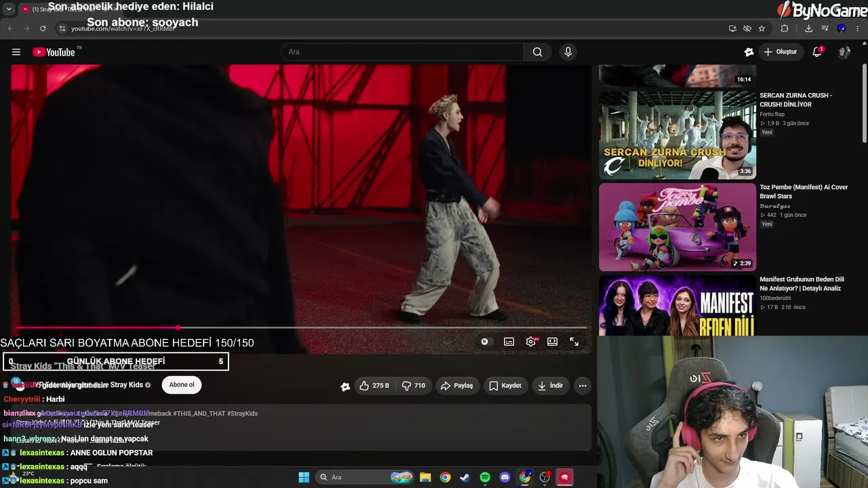Open the three-dot more actions menu
This screenshot has width=868, height=488.
[x=583, y=386]
